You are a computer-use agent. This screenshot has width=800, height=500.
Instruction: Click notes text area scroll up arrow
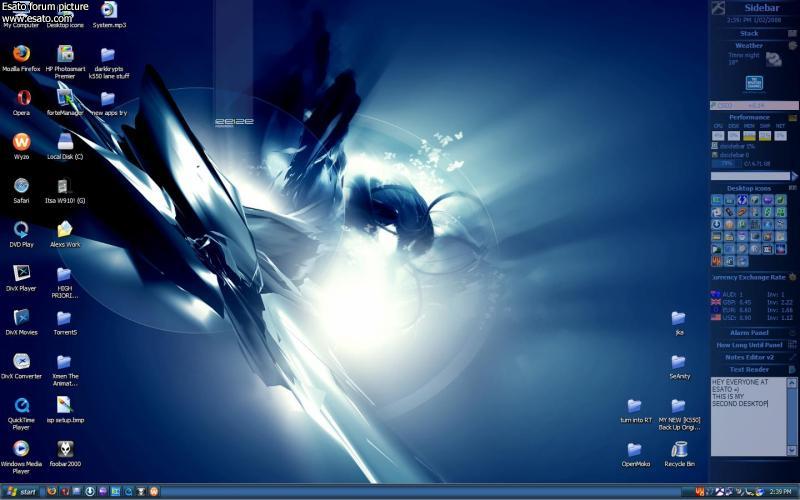pos(792,383)
